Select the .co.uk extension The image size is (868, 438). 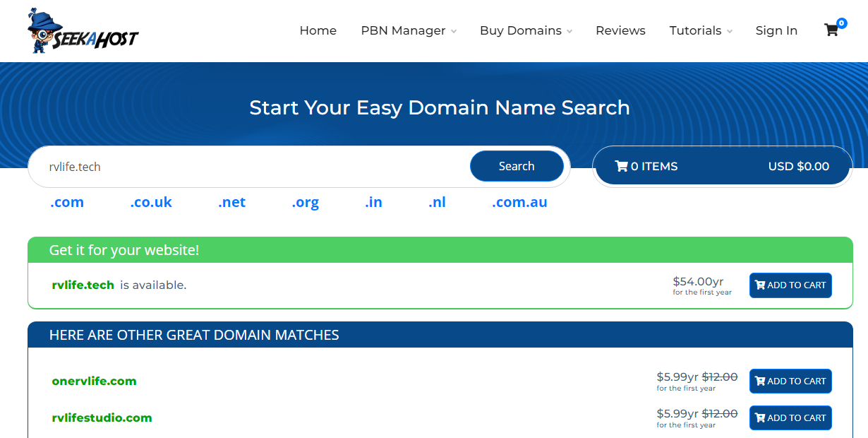[151, 203]
